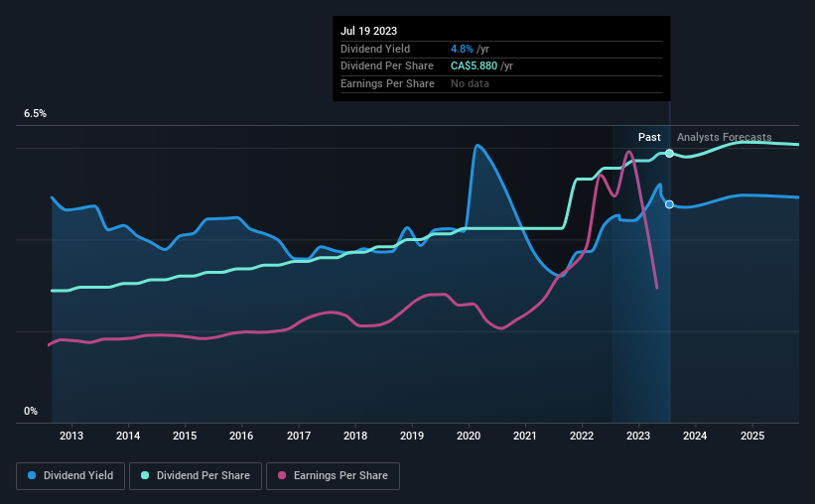The image size is (815, 504).
Task: Toggle the Dividend Per Share legend series
Action: [196, 476]
